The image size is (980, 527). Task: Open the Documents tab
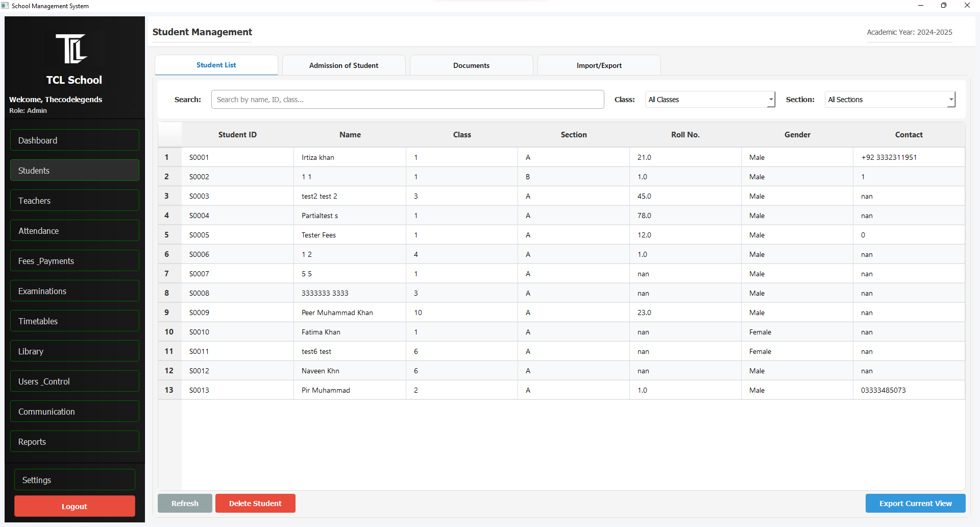tap(471, 65)
